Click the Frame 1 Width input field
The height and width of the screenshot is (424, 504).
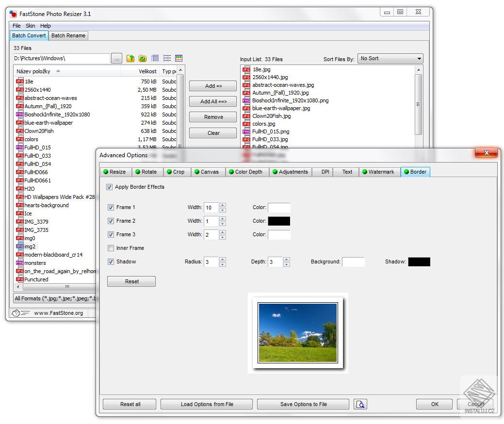[x=211, y=208]
